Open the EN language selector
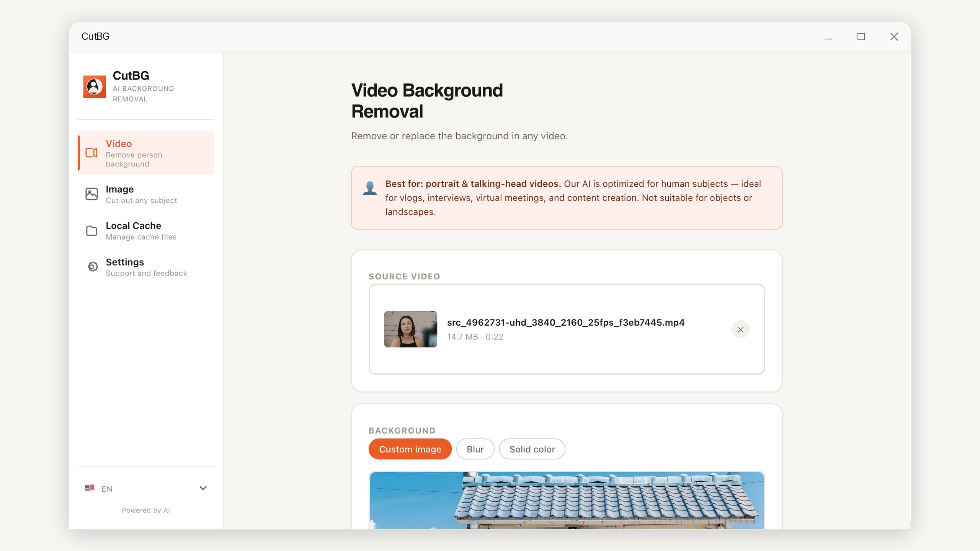 (146, 488)
